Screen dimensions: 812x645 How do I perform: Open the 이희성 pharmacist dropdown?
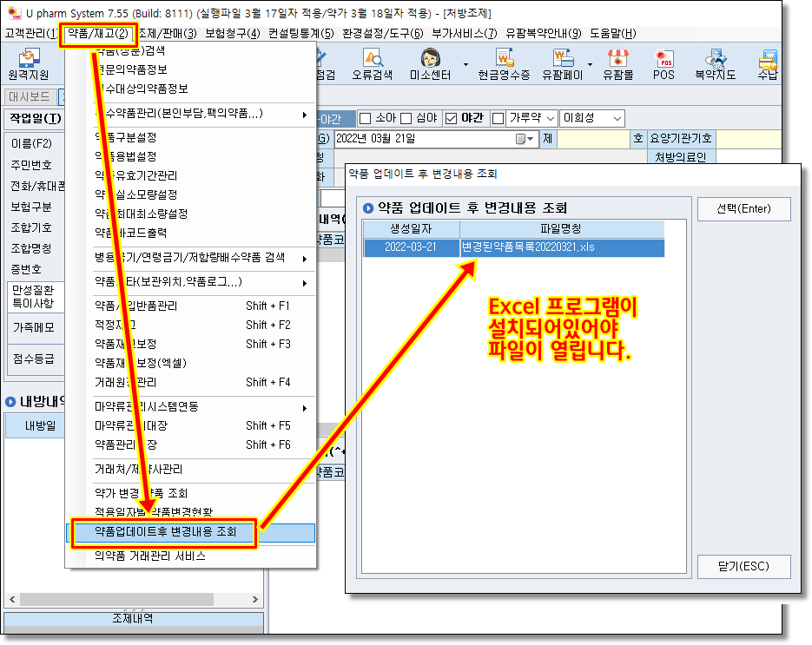coord(617,118)
